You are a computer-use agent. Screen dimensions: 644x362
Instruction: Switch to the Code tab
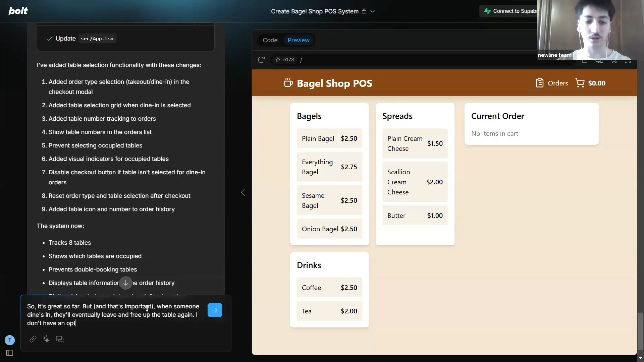coord(270,40)
